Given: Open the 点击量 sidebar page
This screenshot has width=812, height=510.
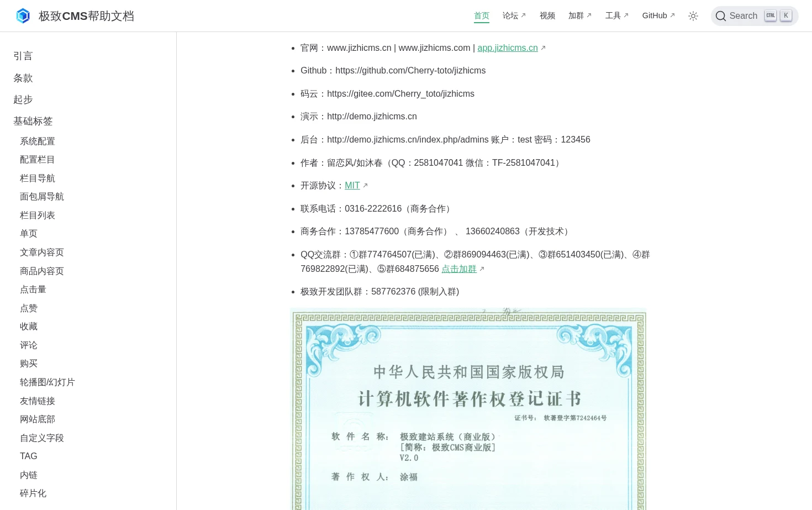Looking at the screenshot, I should (33, 290).
